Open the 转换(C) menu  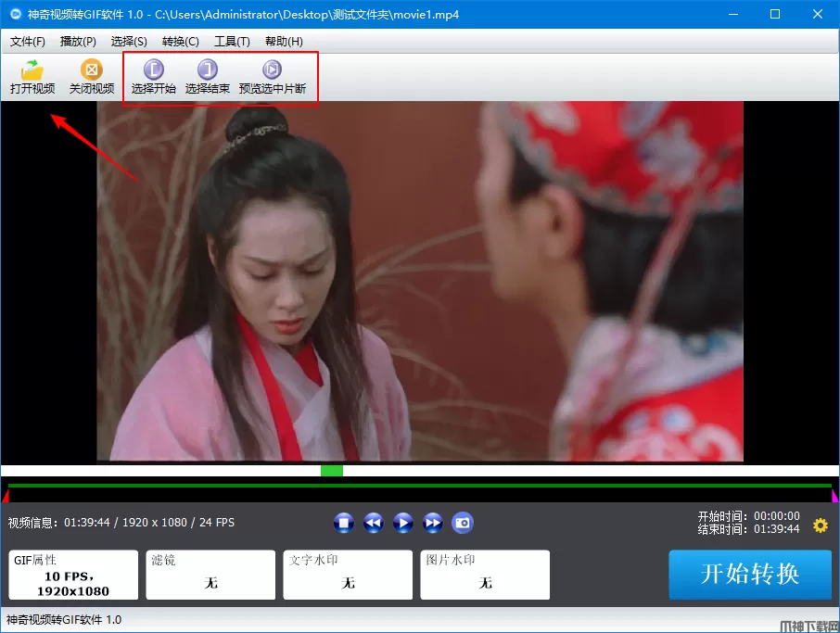click(x=180, y=41)
